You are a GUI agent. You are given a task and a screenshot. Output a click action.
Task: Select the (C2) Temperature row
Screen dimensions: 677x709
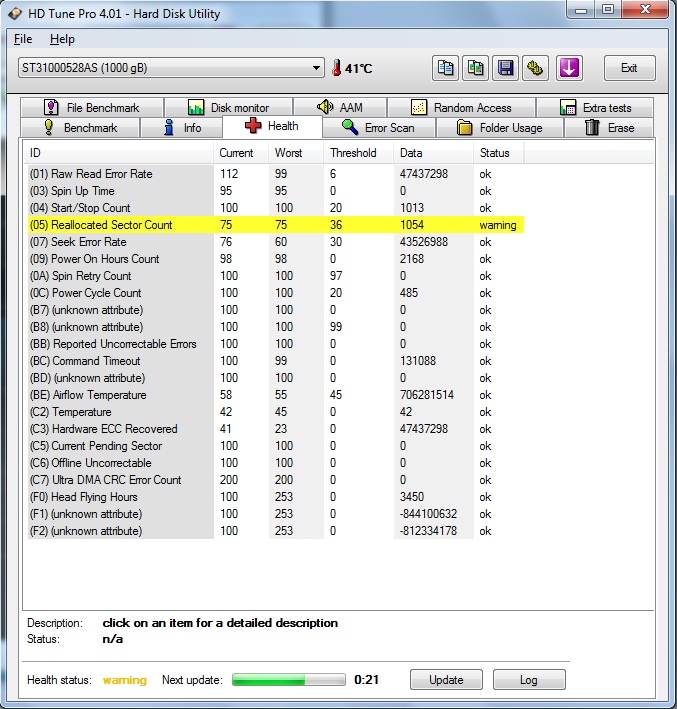pyautogui.click(x=276, y=412)
